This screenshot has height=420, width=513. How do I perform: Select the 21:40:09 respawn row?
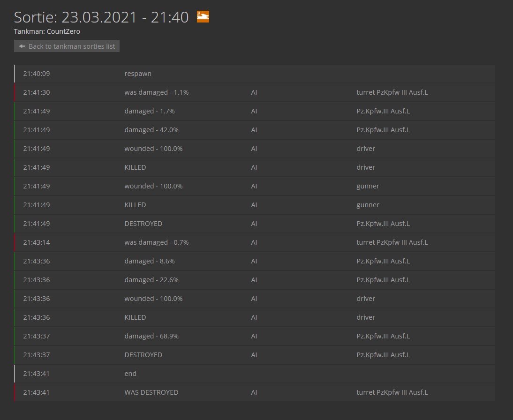click(x=255, y=74)
